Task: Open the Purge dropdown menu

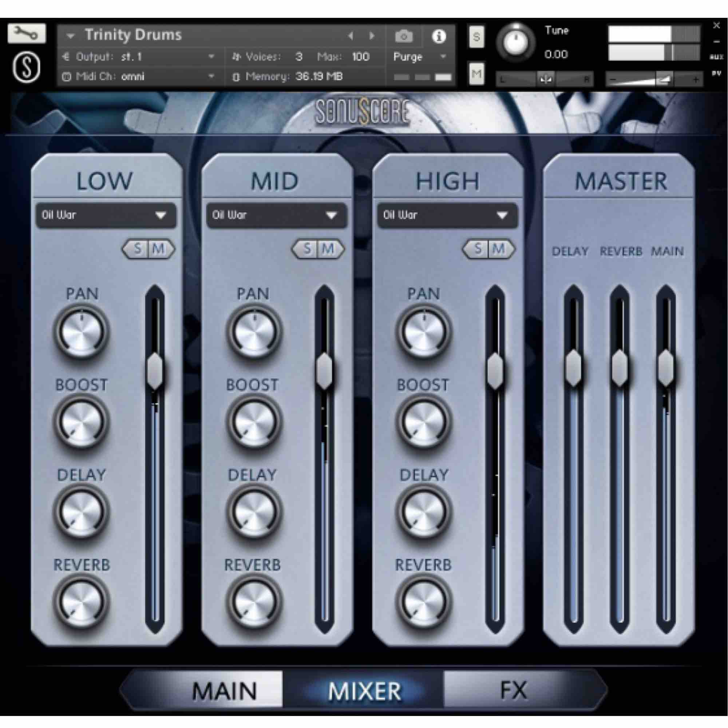Action: coord(420,57)
